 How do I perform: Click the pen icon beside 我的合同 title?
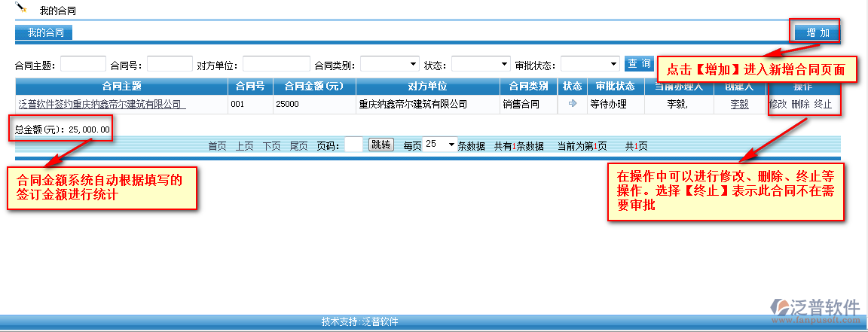click(x=21, y=8)
